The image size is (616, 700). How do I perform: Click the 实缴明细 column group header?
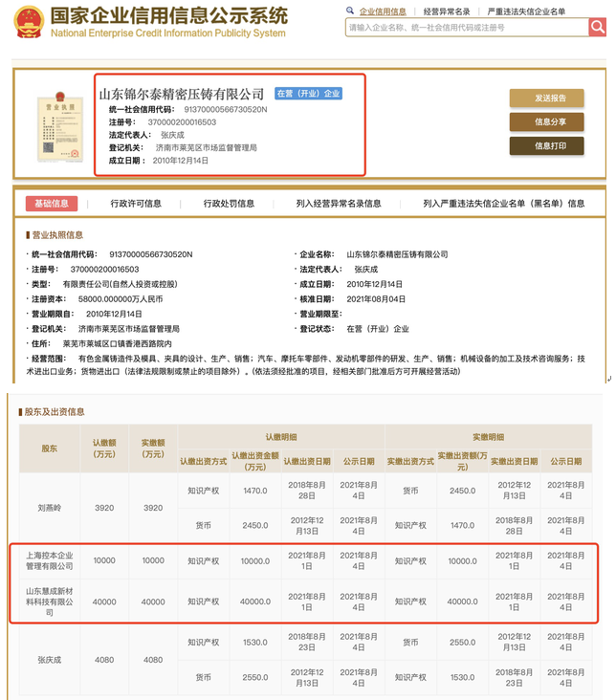click(x=488, y=437)
